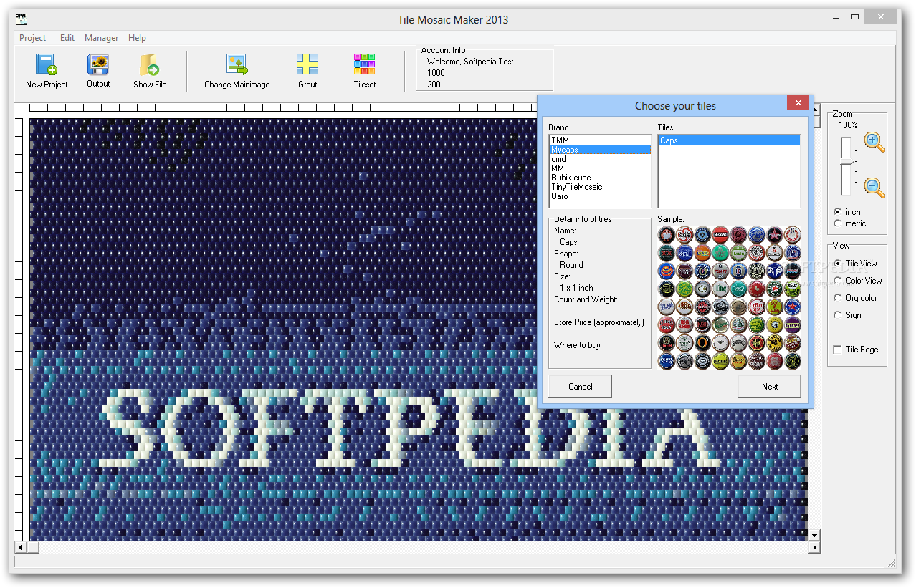Click the horizontal scrollbar right arrow
Viewport: 916px width, 588px height.
point(814,548)
